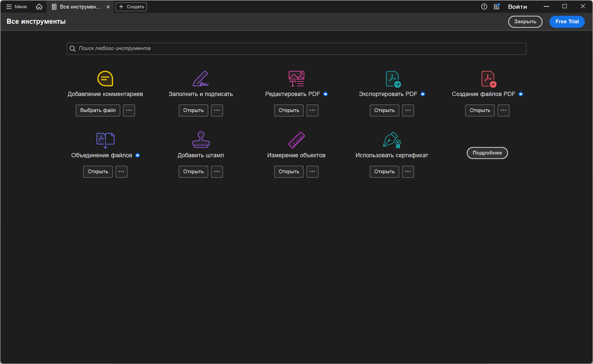Click the Export PDF icon

pyautogui.click(x=393, y=79)
